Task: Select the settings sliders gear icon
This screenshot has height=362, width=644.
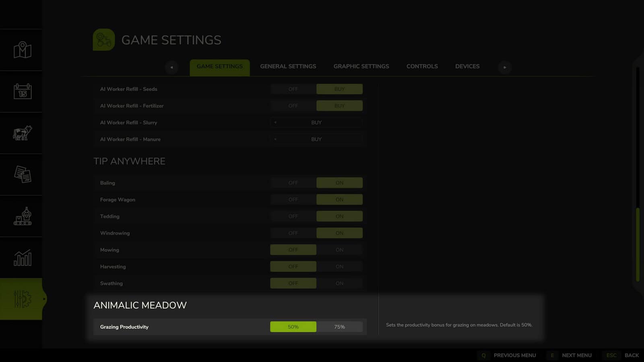Action: (22, 299)
